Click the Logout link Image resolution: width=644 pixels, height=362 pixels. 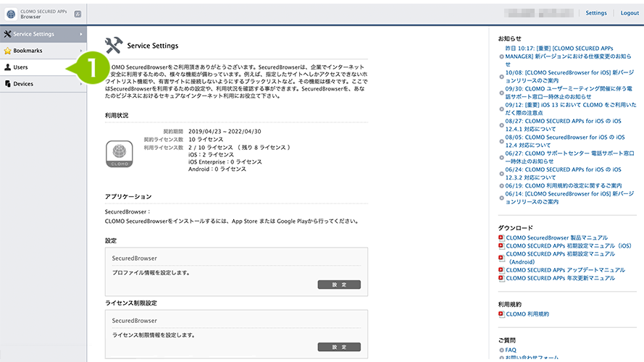coord(630,13)
